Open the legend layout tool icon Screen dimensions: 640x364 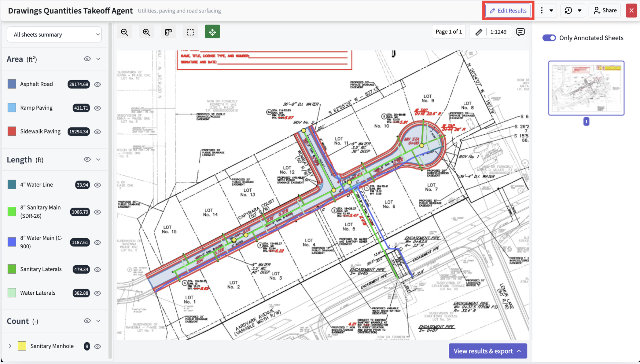(x=168, y=32)
